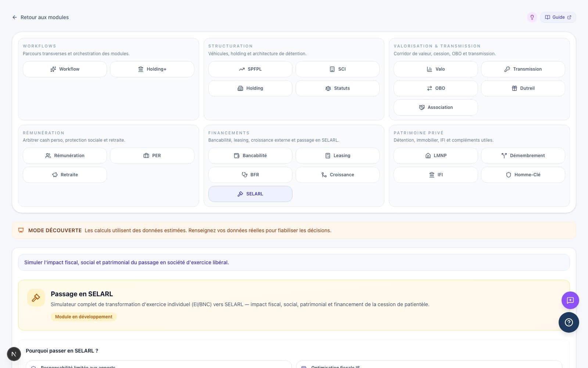Image resolution: width=588 pixels, height=368 pixels.
Task: Switch to the Holding+ module
Action: point(152,69)
